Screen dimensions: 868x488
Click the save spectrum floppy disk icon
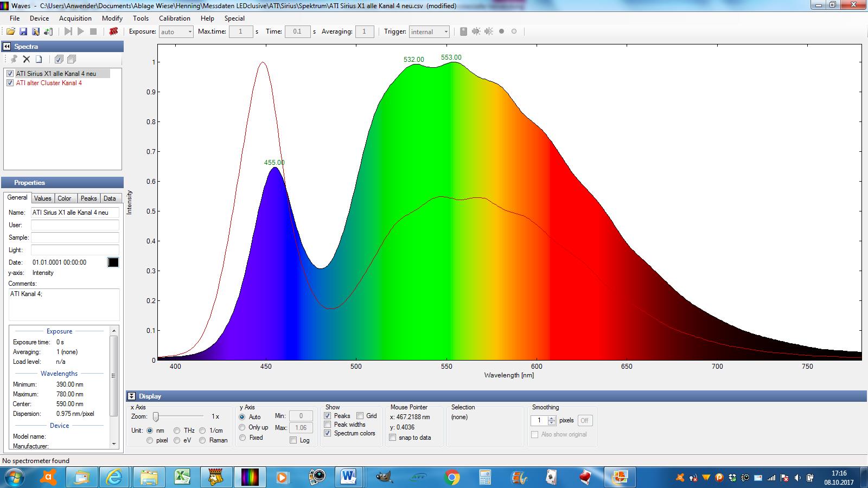point(23,31)
